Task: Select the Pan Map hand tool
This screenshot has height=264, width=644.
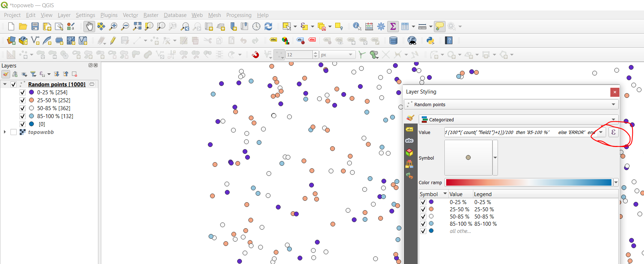Action: [x=89, y=26]
